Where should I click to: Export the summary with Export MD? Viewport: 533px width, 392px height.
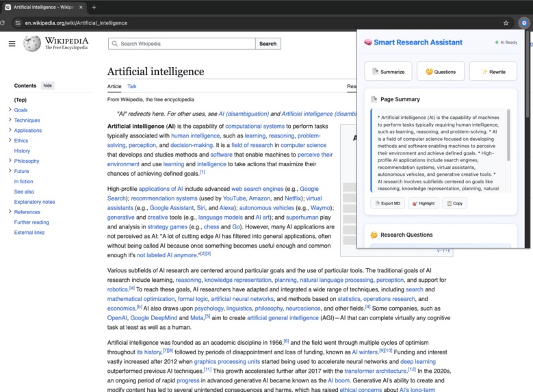(x=387, y=203)
